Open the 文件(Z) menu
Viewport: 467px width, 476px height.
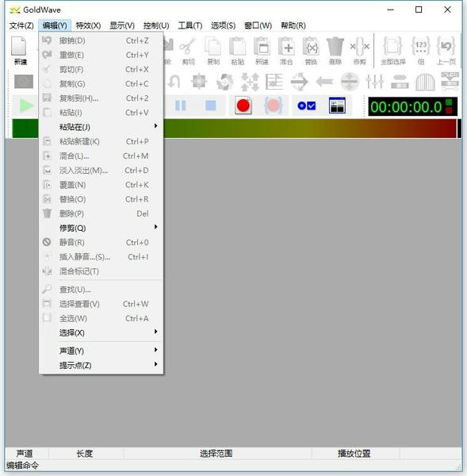(x=21, y=25)
